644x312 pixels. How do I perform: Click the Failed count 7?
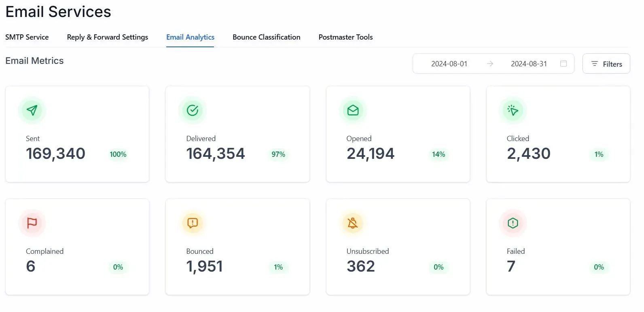511,266
